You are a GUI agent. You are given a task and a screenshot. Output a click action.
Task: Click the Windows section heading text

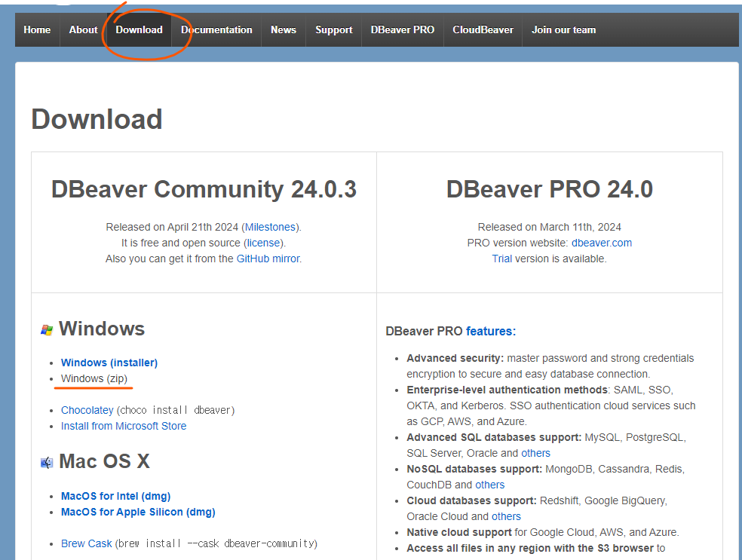(x=102, y=329)
